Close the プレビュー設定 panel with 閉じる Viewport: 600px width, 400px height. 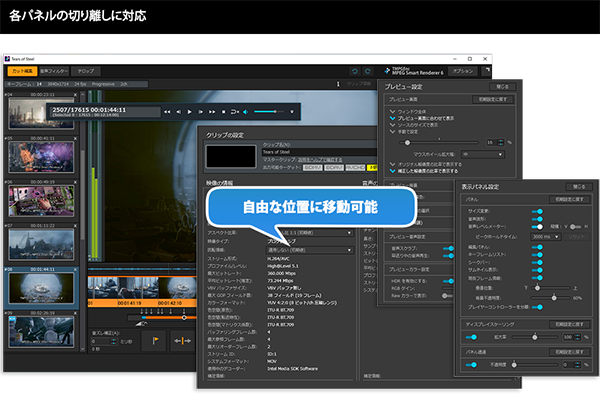(502, 87)
